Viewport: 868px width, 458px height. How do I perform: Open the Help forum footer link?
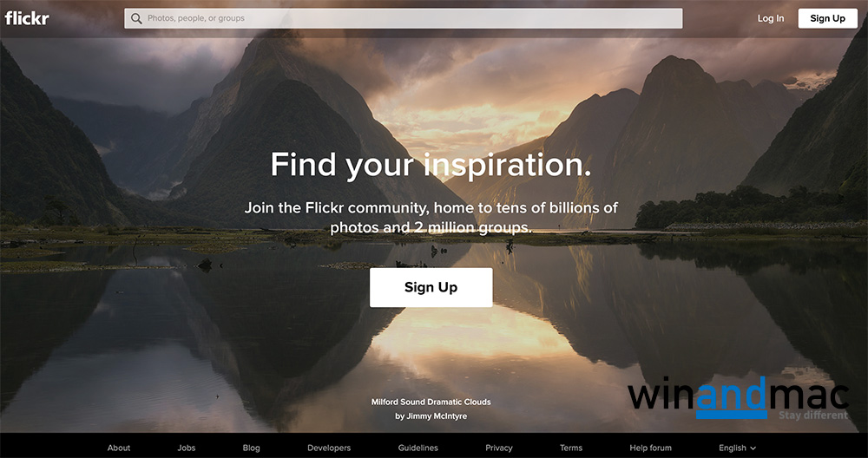pyautogui.click(x=650, y=448)
